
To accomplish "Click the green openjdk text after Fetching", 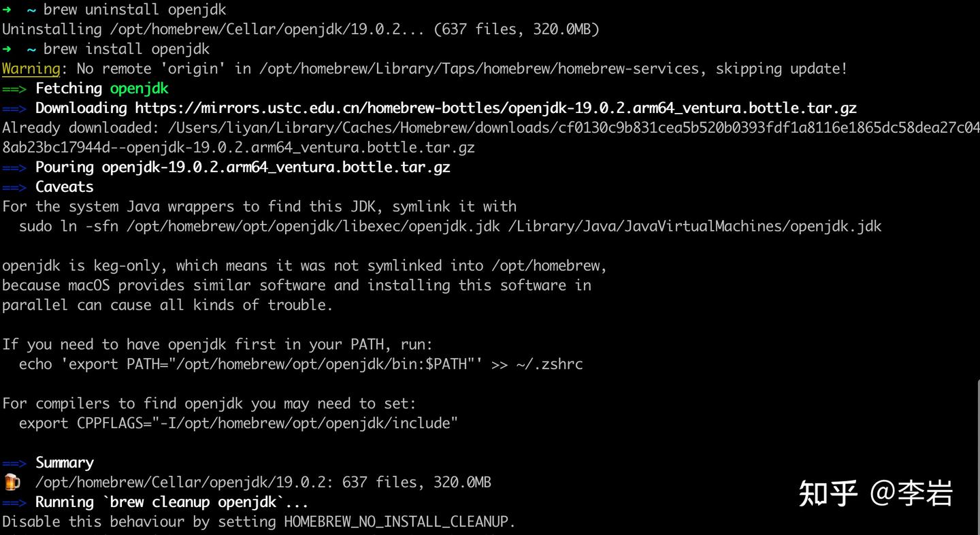I will pyautogui.click(x=139, y=88).
